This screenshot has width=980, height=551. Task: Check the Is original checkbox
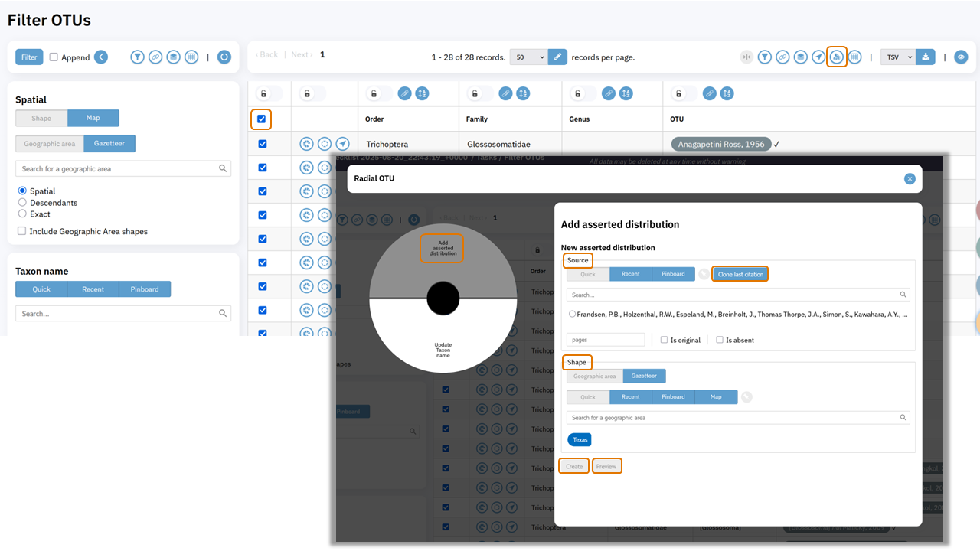pos(664,340)
